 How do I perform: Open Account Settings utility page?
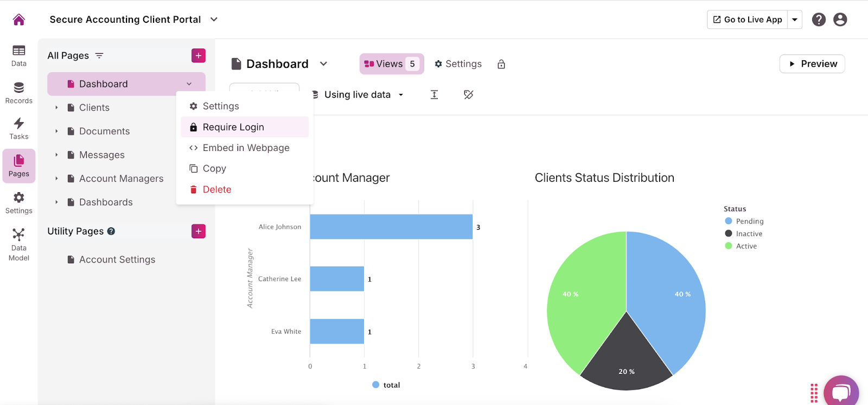coord(117,260)
